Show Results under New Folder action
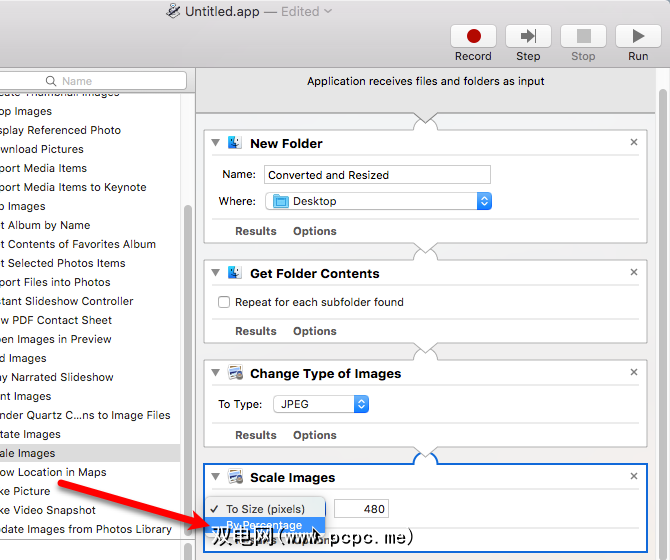Viewport: 670px width, 560px height. pyautogui.click(x=256, y=231)
